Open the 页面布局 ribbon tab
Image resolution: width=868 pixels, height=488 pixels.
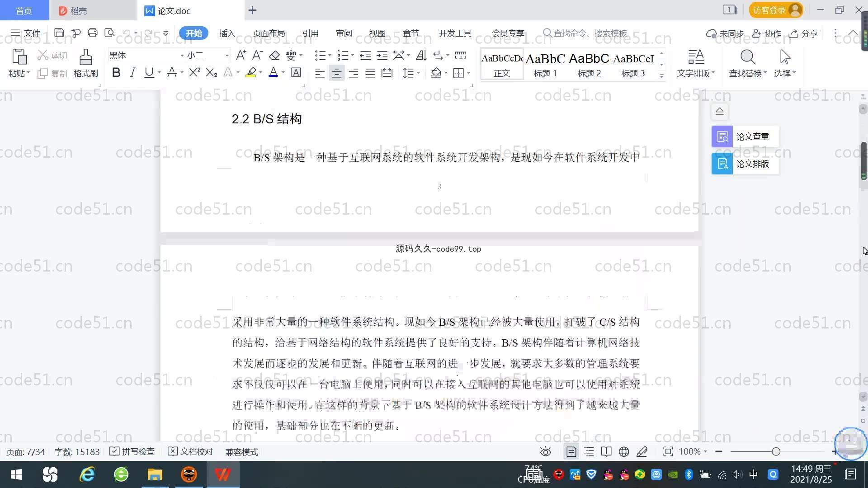[x=269, y=33]
